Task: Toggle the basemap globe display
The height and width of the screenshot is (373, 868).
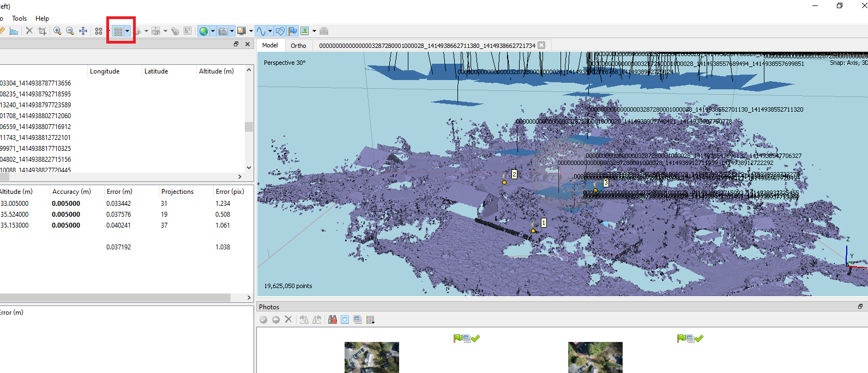Action: [x=203, y=31]
